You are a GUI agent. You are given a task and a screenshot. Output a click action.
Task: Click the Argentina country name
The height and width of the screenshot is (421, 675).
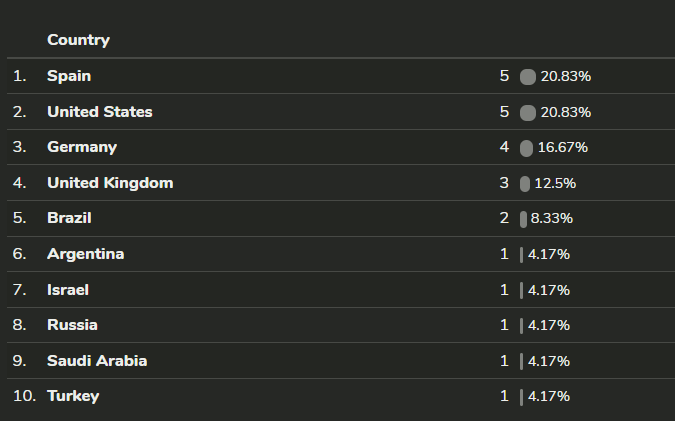click(85, 254)
